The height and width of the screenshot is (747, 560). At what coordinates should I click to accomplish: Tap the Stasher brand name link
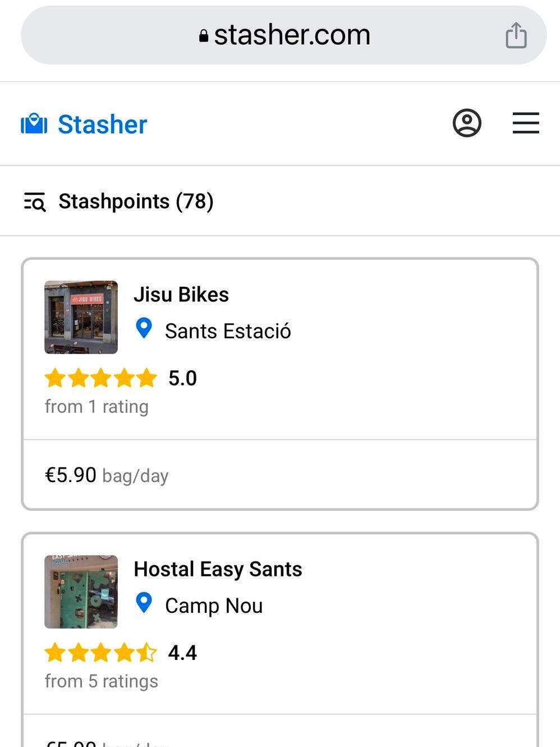(x=102, y=125)
